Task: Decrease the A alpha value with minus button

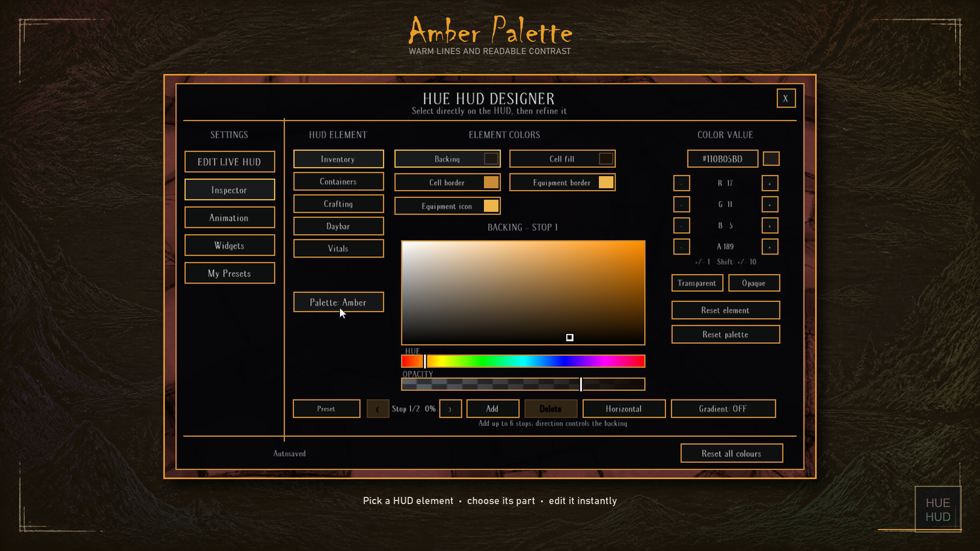Action: click(681, 247)
